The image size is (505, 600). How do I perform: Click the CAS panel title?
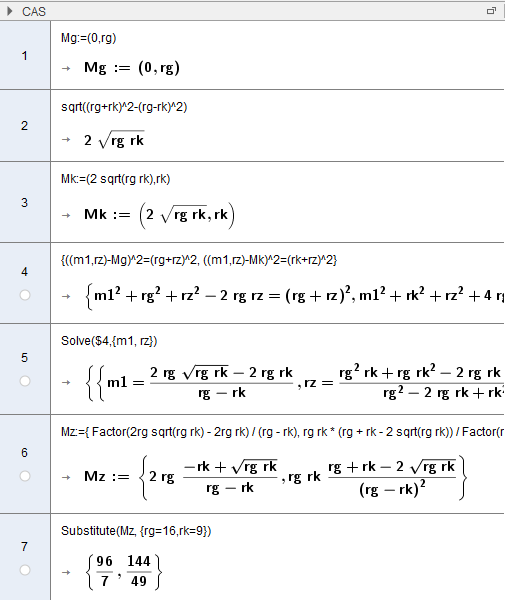click(34, 11)
